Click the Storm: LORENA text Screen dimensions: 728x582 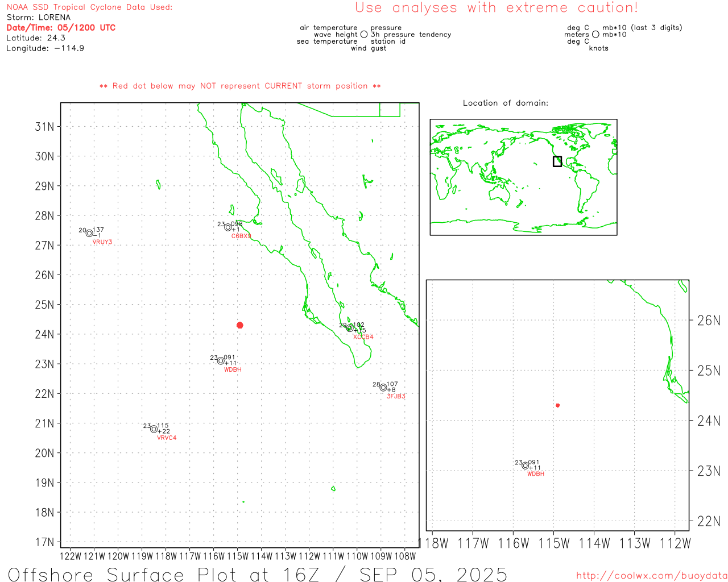point(39,18)
